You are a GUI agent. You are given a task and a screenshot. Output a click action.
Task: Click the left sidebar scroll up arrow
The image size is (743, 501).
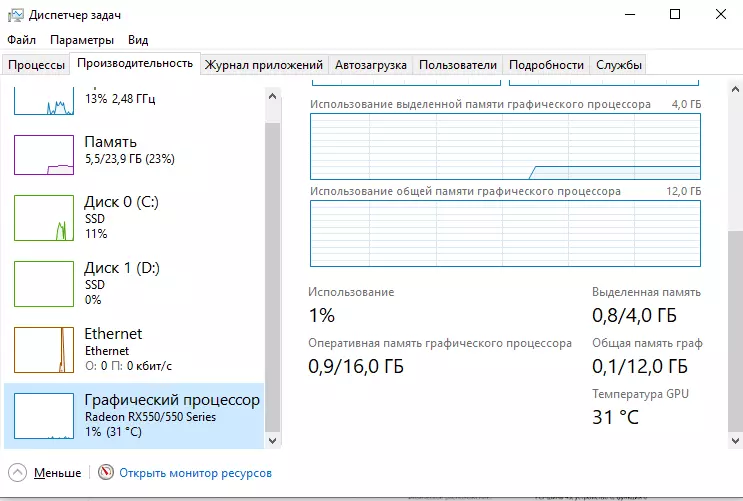[274, 93]
